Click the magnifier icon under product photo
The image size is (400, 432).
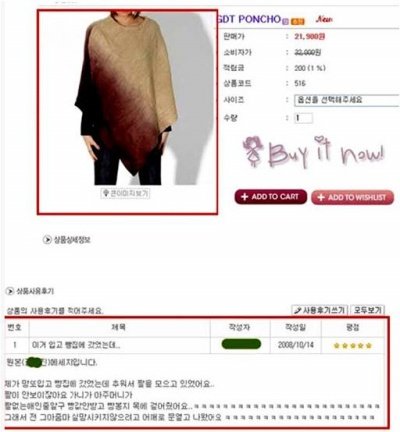(106, 193)
